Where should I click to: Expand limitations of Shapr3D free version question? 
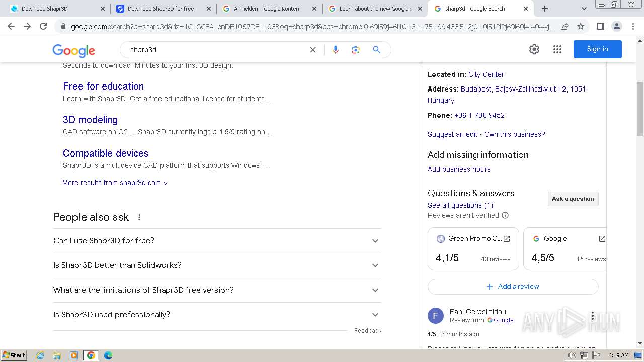(217, 290)
